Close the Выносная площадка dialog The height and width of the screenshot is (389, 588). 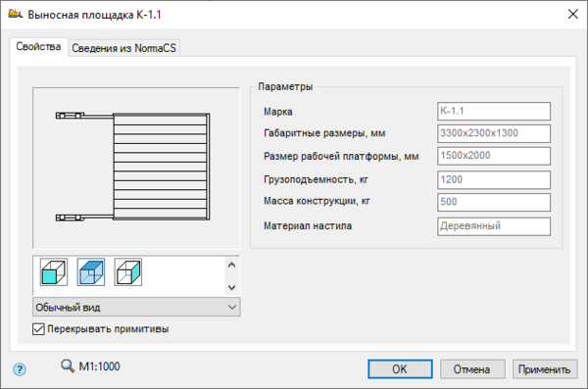pyautogui.click(x=572, y=15)
